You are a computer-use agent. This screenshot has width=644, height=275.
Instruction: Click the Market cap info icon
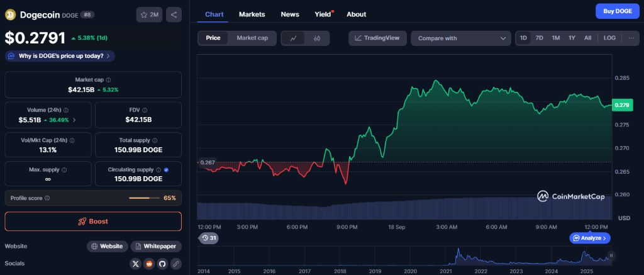tap(108, 80)
